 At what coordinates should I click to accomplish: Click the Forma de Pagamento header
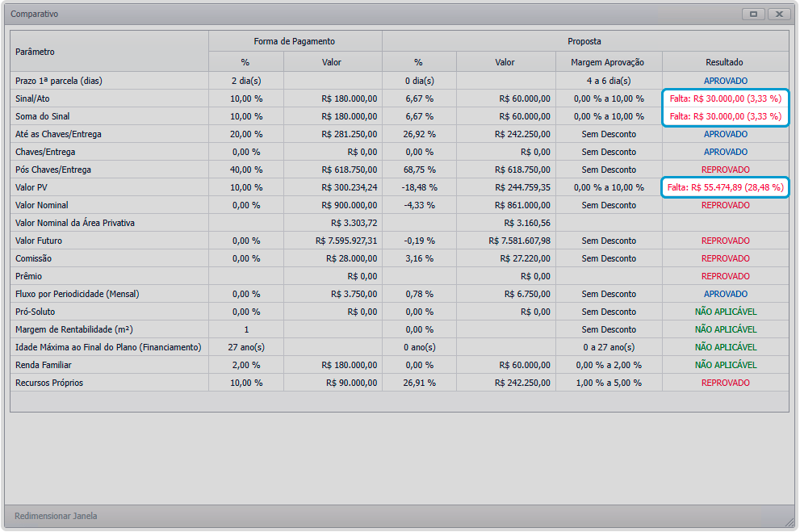tap(295, 41)
